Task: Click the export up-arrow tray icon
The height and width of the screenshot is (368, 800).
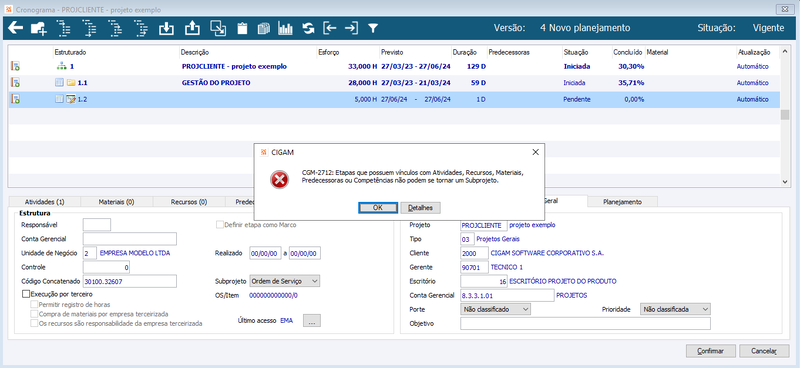Action: (192, 28)
